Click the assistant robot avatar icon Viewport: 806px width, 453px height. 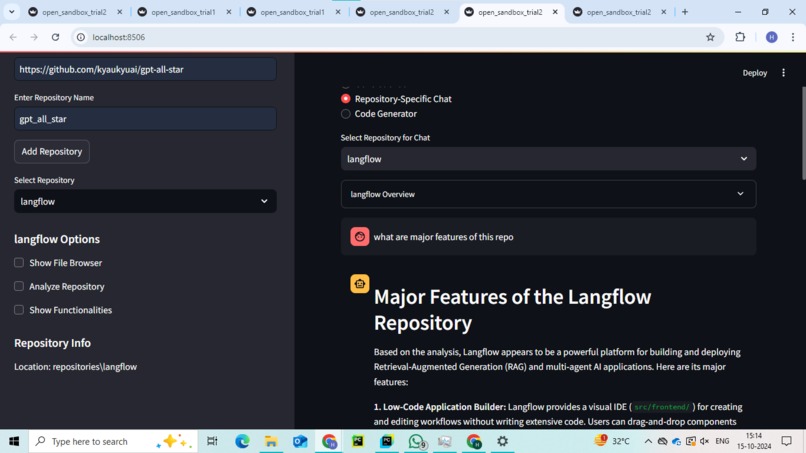point(360,283)
